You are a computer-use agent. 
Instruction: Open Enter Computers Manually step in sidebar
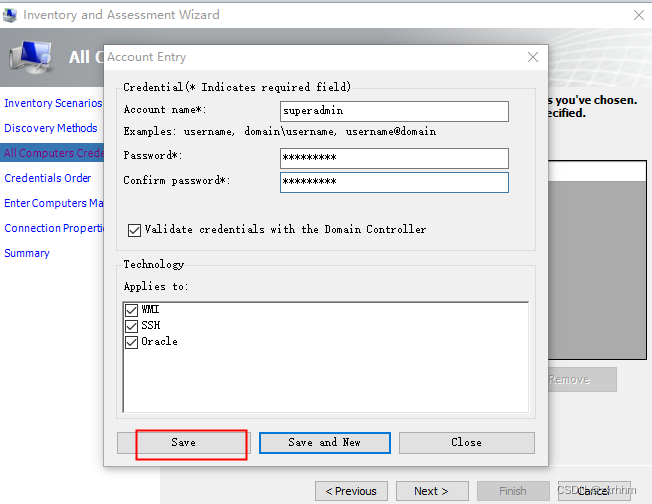[54, 203]
